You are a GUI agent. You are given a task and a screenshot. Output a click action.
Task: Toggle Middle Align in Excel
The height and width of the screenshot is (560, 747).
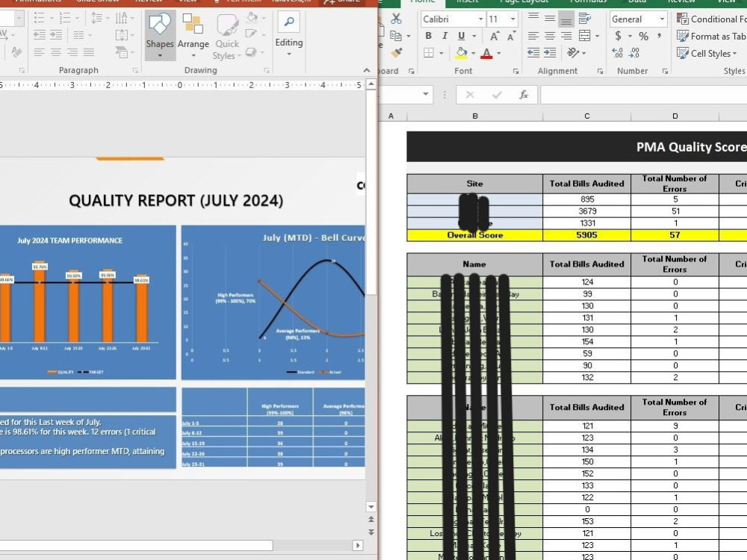pos(550,19)
